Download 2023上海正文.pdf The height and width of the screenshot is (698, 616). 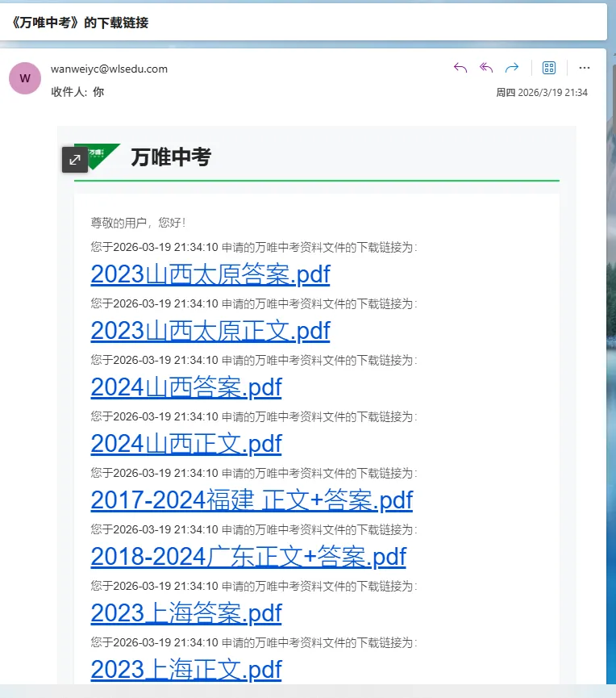(186, 670)
